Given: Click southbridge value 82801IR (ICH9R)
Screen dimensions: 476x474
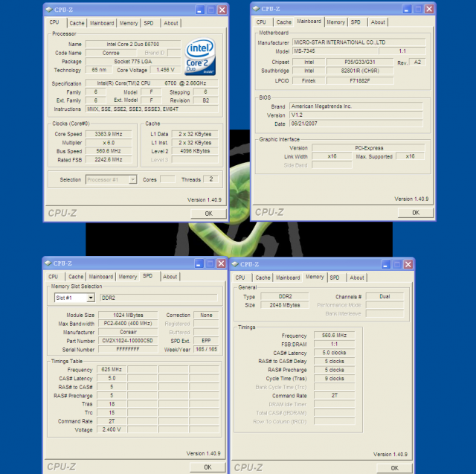Looking at the screenshot, I should (360, 71).
